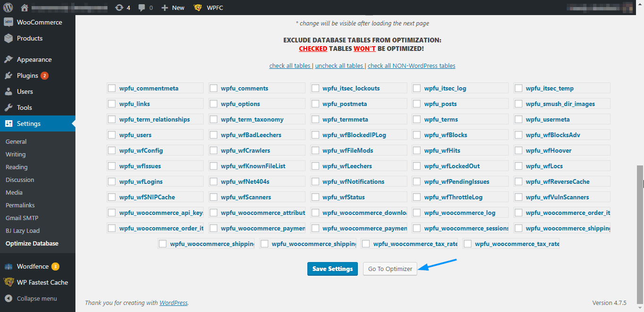The height and width of the screenshot is (312, 644).
Task: Click the Save Settings button
Action: tap(332, 269)
